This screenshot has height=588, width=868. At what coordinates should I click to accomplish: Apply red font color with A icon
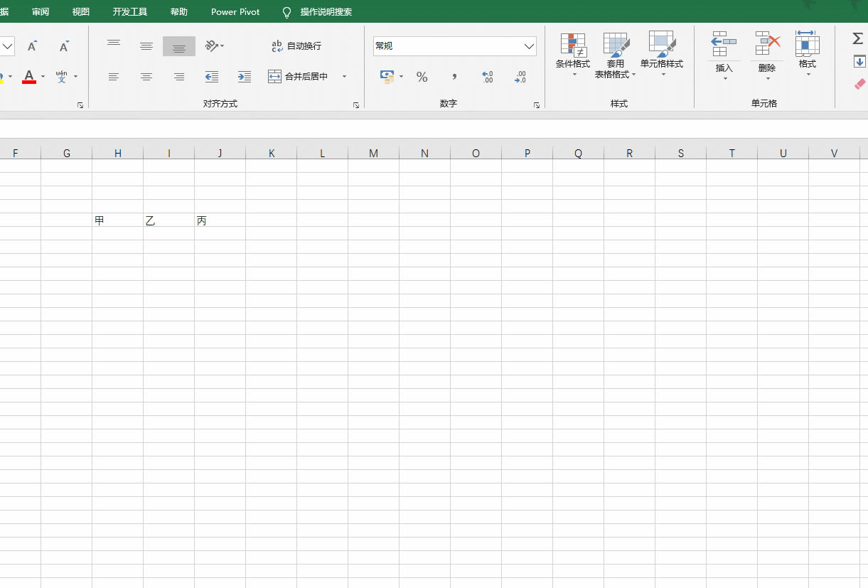tap(29, 76)
